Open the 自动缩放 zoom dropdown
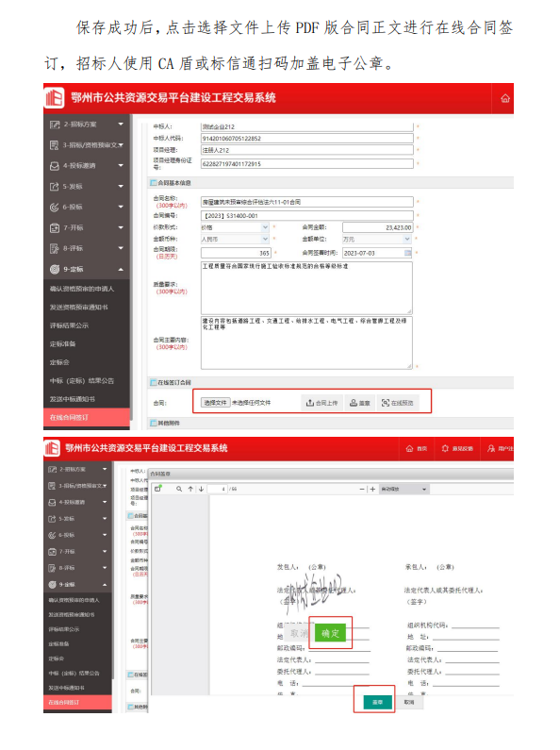This screenshot has width=560, height=750. tap(404, 489)
